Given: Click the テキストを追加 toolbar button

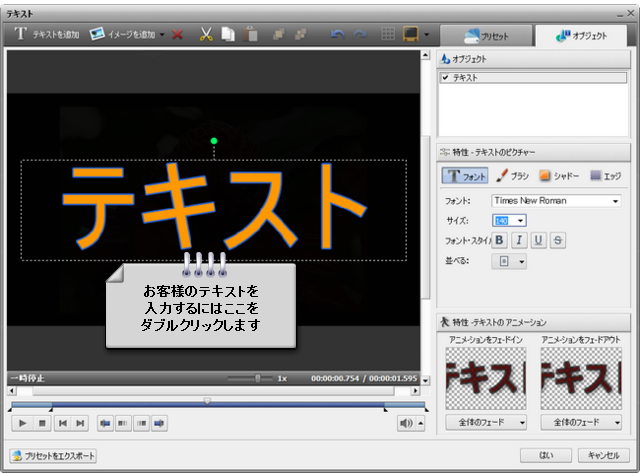Looking at the screenshot, I should click(47, 35).
